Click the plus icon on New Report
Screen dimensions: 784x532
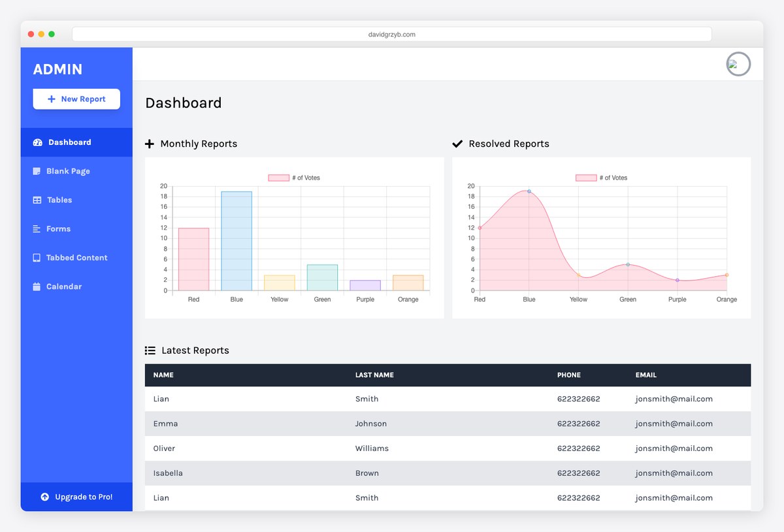pos(52,99)
